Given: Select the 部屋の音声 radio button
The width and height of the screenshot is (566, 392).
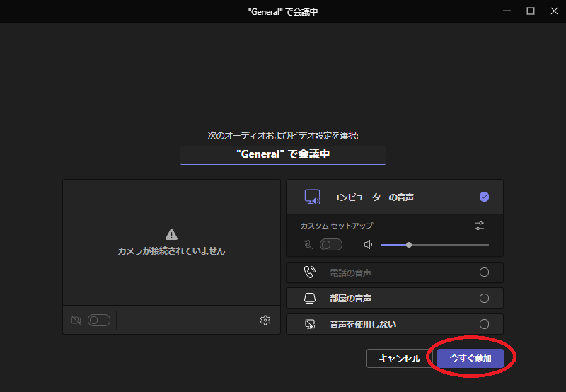Looking at the screenshot, I should coord(484,298).
